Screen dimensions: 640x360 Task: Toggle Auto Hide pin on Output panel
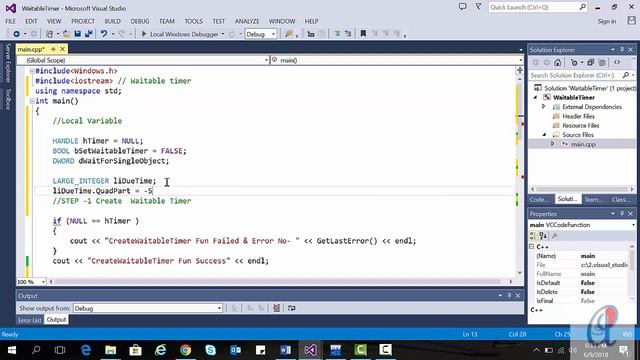coord(509,296)
